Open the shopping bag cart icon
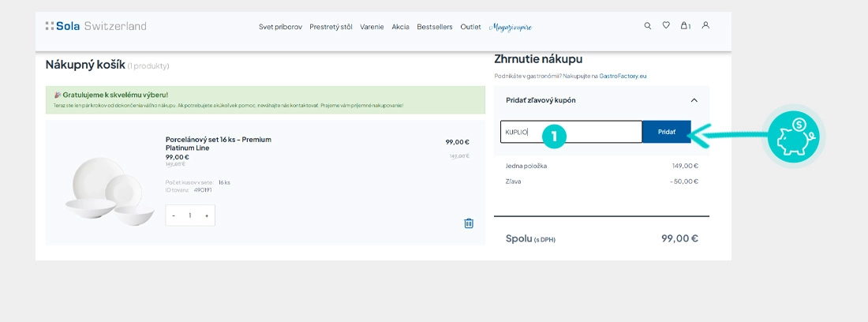 (685, 26)
